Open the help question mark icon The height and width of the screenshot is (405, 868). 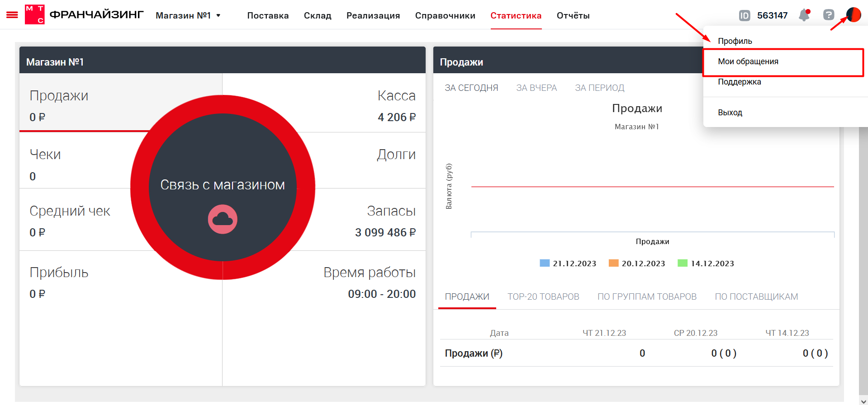pyautogui.click(x=828, y=15)
